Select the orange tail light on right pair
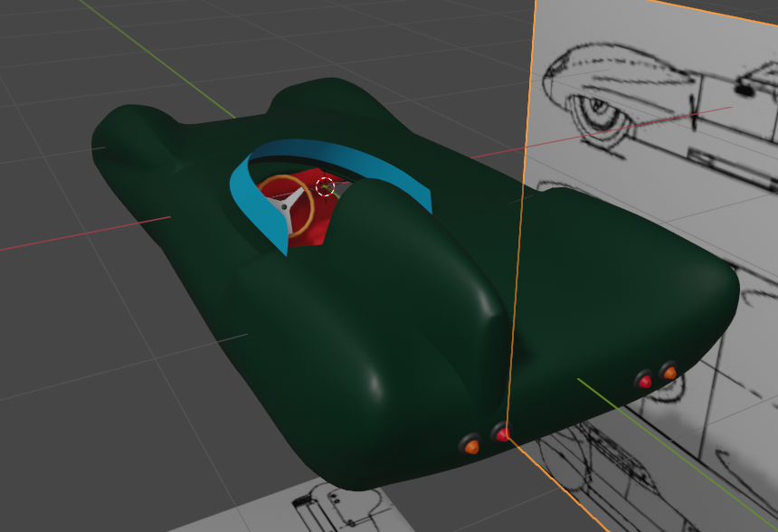Image resolution: width=778 pixels, height=532 pixels. pyautogui.click(x=669, y=372)
